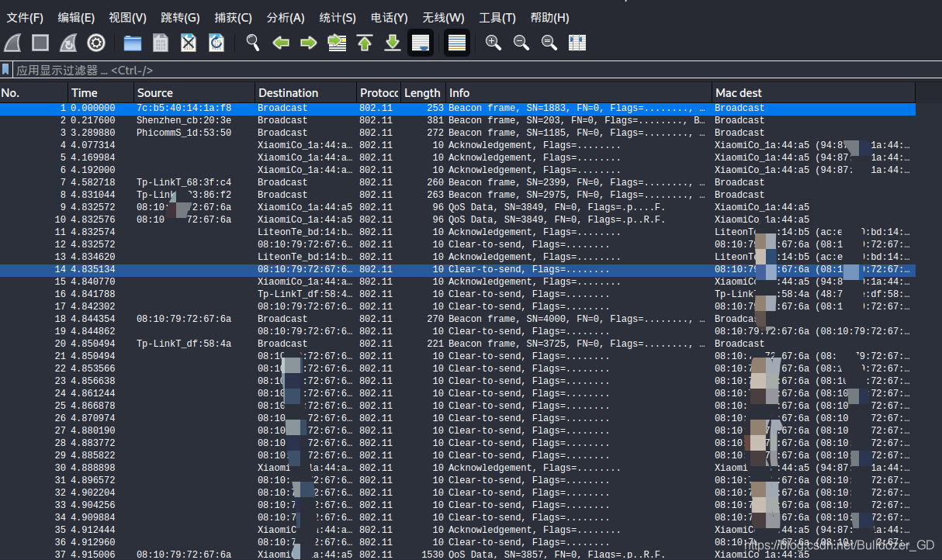Sort packets by the No. column
942x560 pixels.
[33, 92]
